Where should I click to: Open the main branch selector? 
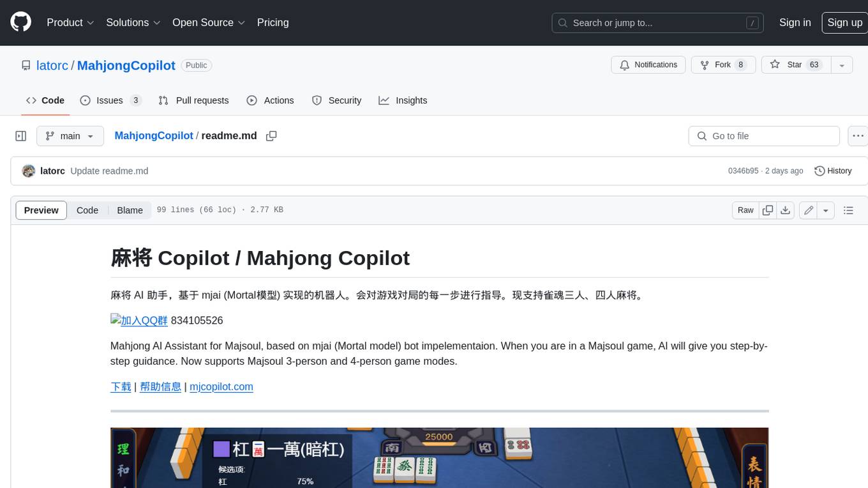[x=70, y=136]
